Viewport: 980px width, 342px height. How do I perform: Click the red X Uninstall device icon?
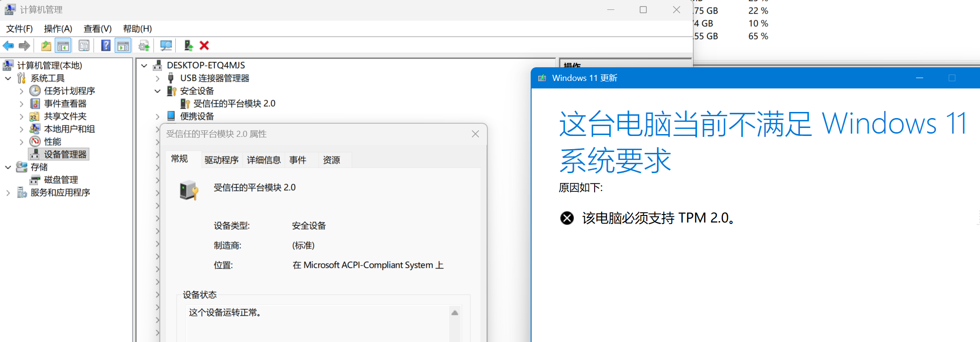[x=204, y=46]
